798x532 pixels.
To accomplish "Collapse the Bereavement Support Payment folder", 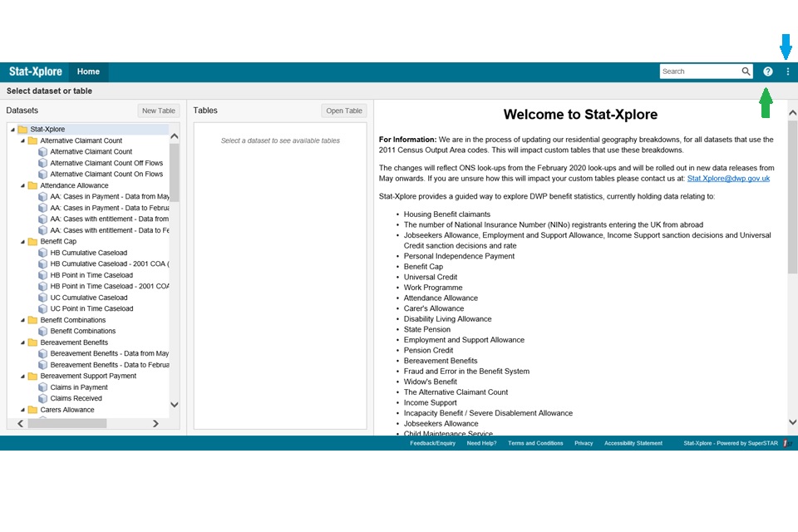I will [x=22, y=376].
